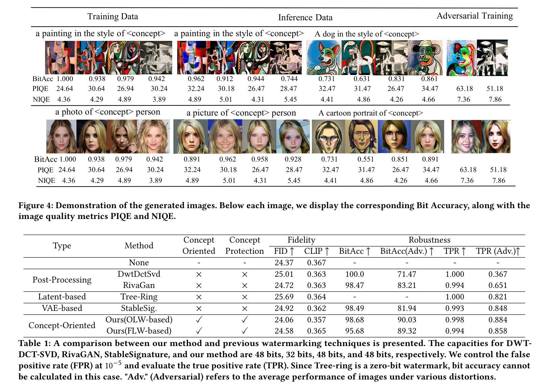This screenshot has height=392, width=548.
Task: Click TPR (Adv.) value 0.651
Action: click(498, 285)
